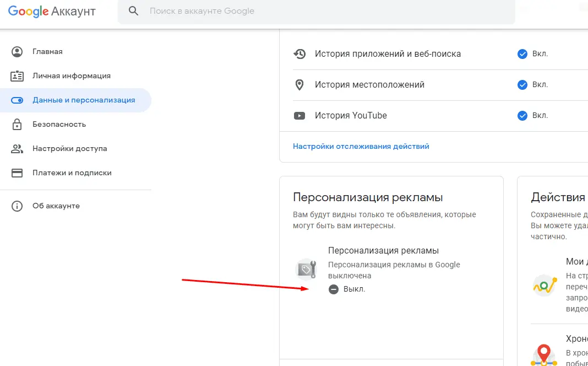Click the app and web history clock icon
The width and height of the screenshot is (588, 366).
pos(300,54)
